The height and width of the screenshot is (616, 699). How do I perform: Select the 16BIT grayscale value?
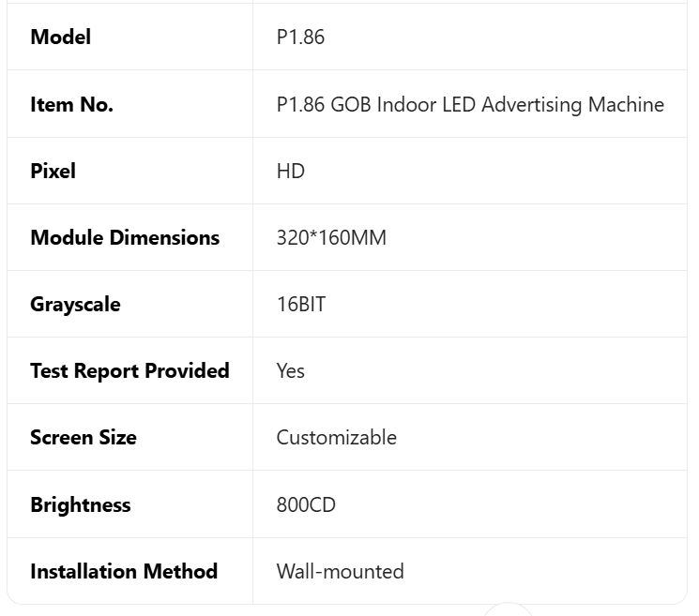tap(301, 305)
